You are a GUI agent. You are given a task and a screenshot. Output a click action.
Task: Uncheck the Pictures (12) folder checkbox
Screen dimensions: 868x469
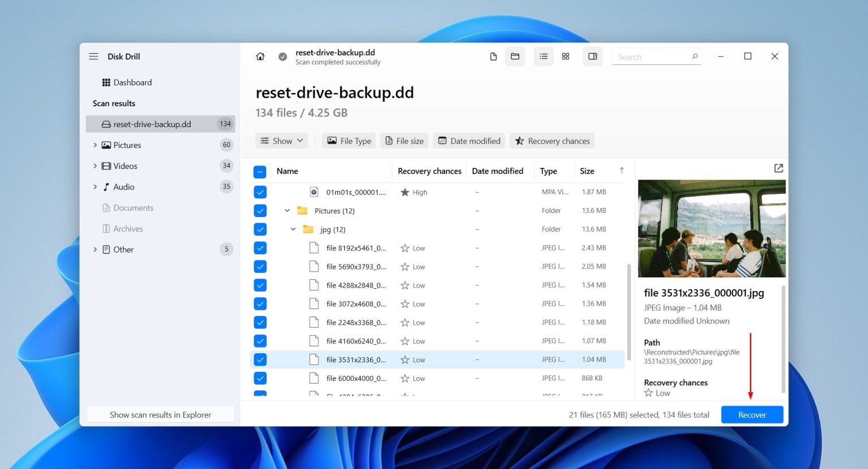(260, 211)
